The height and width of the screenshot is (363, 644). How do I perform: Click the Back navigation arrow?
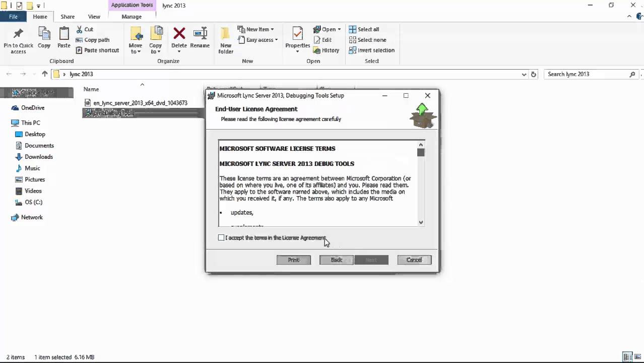[x=9, y=74]
